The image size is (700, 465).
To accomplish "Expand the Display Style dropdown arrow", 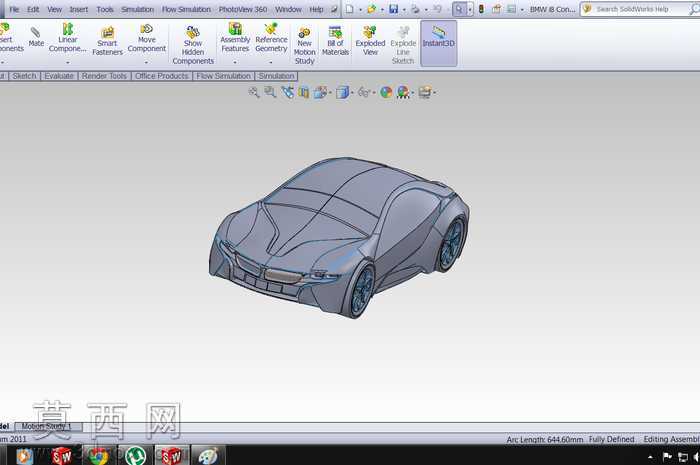I will click(x=352, y=93).
